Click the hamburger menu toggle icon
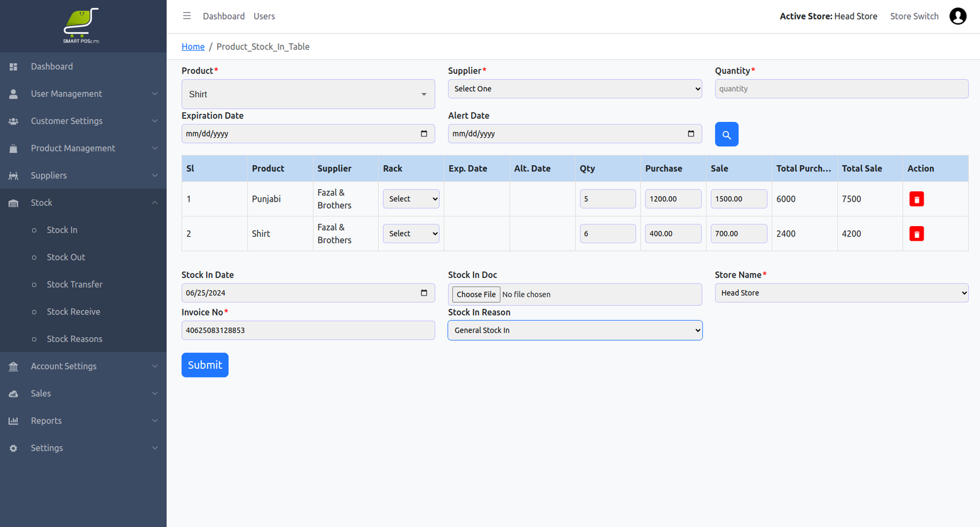This screenshot has width=980, height=527. coord(187,16)
